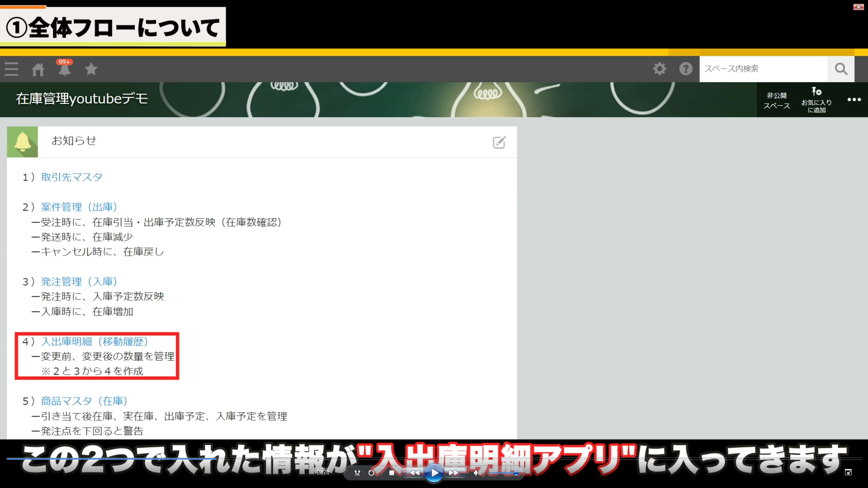The width and height of the screenshot is (868, 488).
Task: Open the space options three-dots menu
Action: click(x=854, y=100)
